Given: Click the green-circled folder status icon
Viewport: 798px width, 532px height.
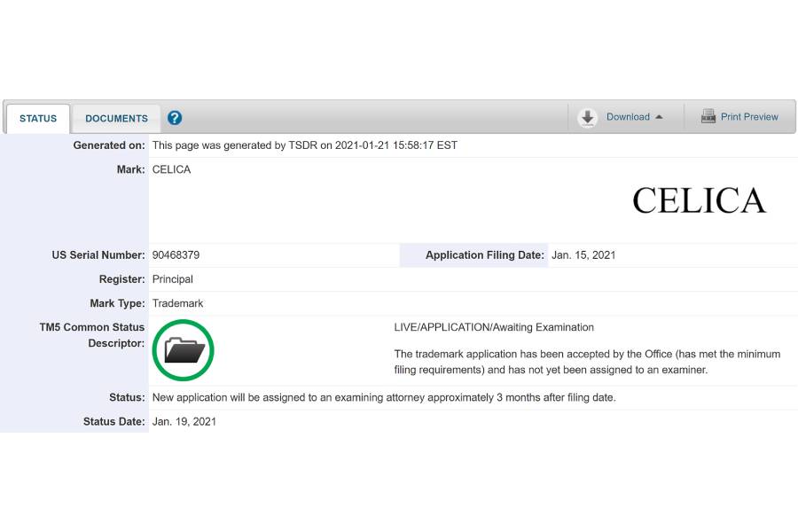Looking at the screenshot, I should pyautogui.click(x=184, y=350).
